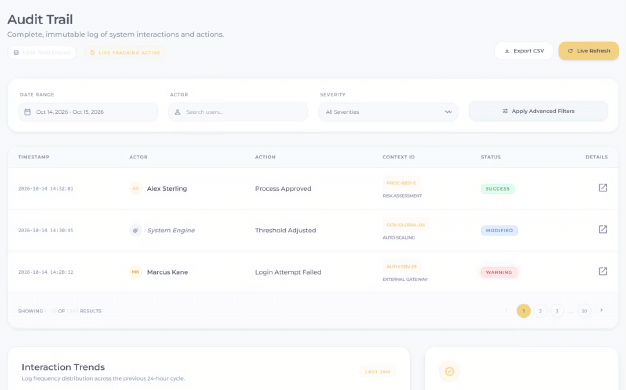Go to page 2 of the results

click(x=540, y=311)
